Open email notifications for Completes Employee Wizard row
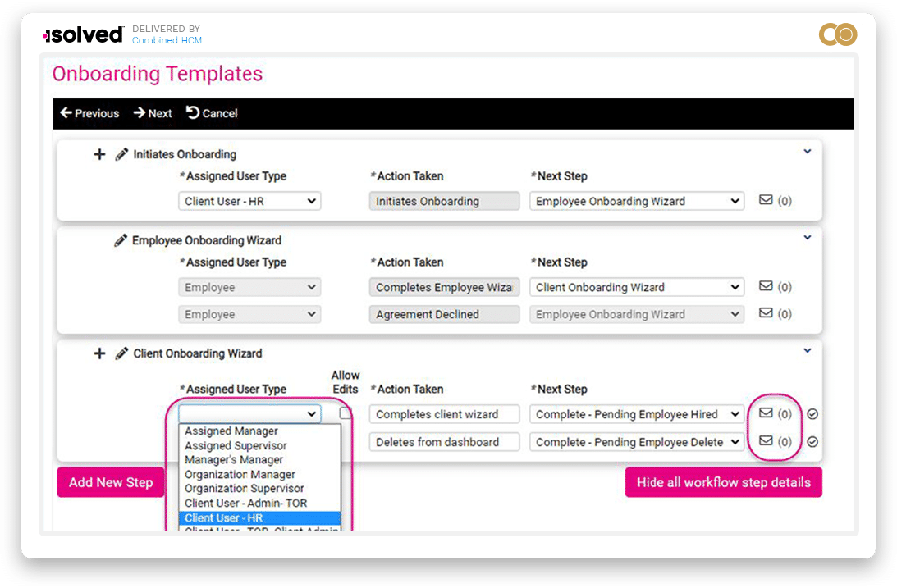Screen dimensions: 897x588 tap(766, 285)
